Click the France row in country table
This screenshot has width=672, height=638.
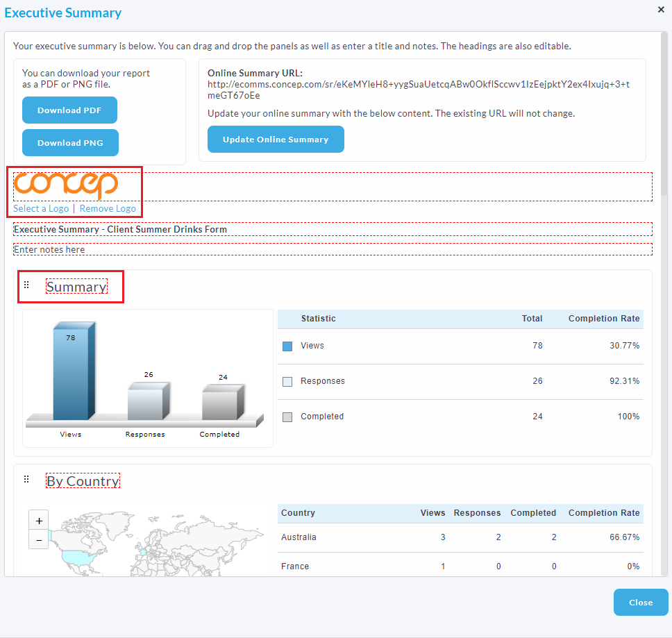(460, 564)
